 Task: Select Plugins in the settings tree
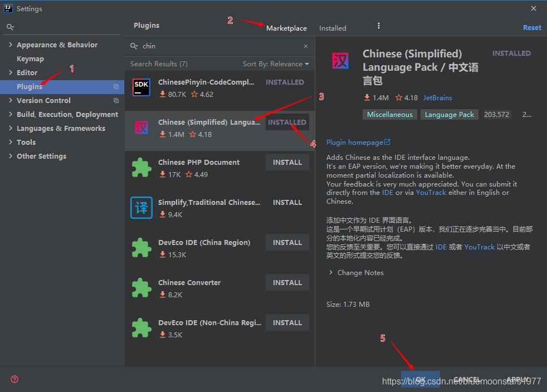62,86
